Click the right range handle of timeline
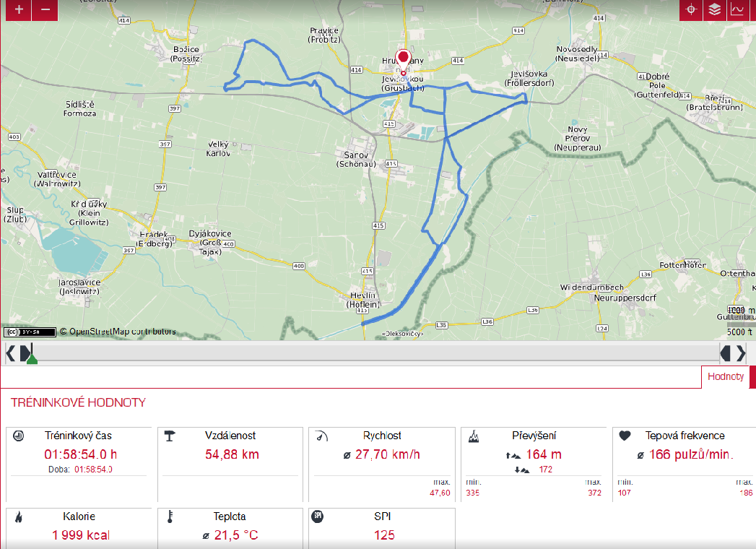This screenshot has height=549, width=756. tap(726, 353)
